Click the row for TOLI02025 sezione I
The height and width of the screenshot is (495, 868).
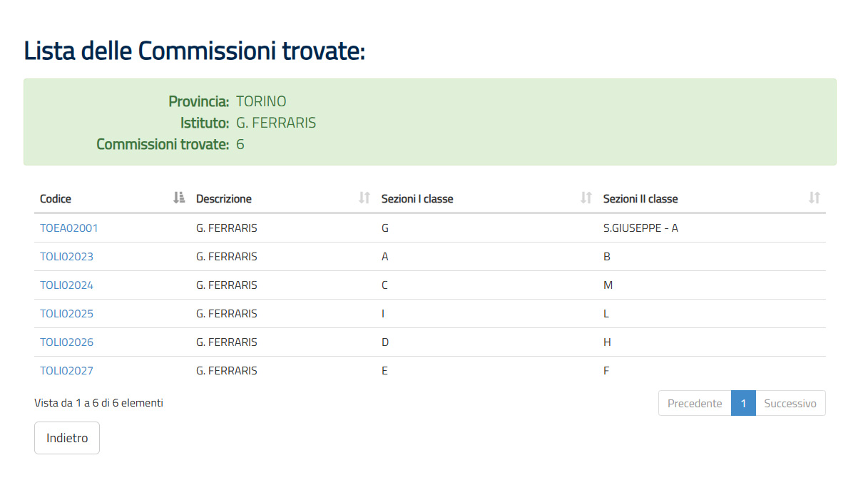tap(383, 313)
